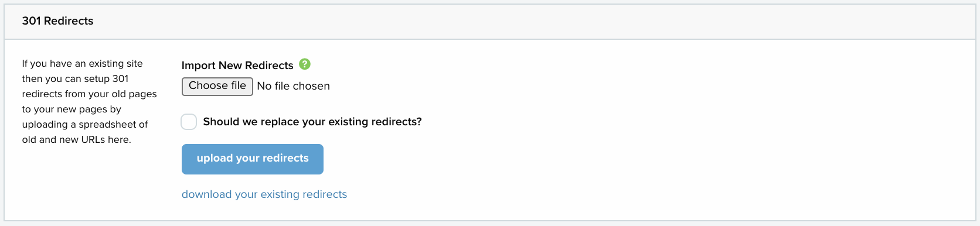The width and height of the screenshot is (980, 226).
Task: Click the "Import New Redirects" field label
Action: coord(237,66)
